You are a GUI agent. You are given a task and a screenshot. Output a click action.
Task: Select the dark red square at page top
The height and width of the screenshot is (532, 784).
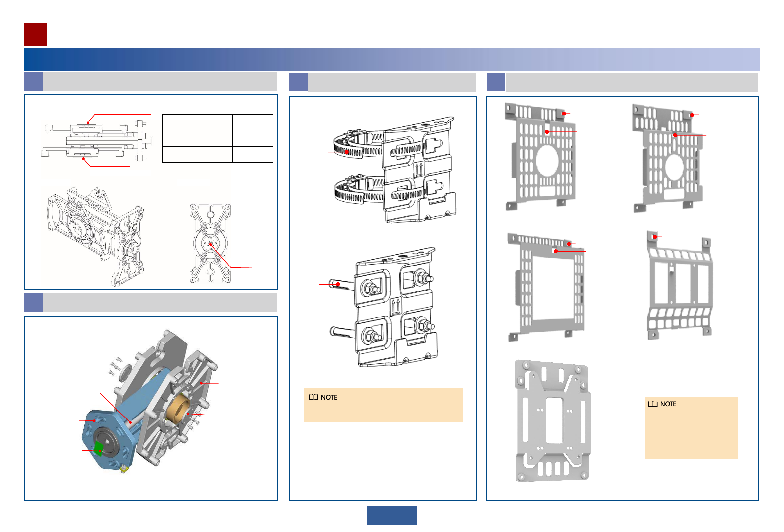[35, 35]
